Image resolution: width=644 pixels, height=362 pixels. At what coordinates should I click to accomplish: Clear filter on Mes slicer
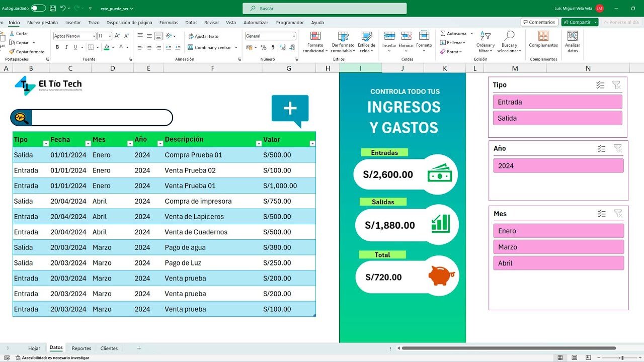[618, 214]
